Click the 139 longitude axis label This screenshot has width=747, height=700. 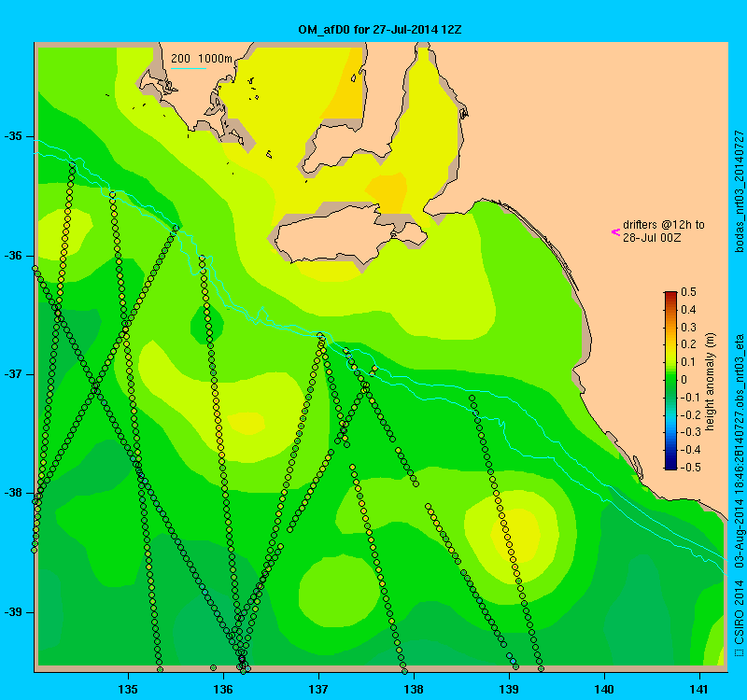pos(509,690)
